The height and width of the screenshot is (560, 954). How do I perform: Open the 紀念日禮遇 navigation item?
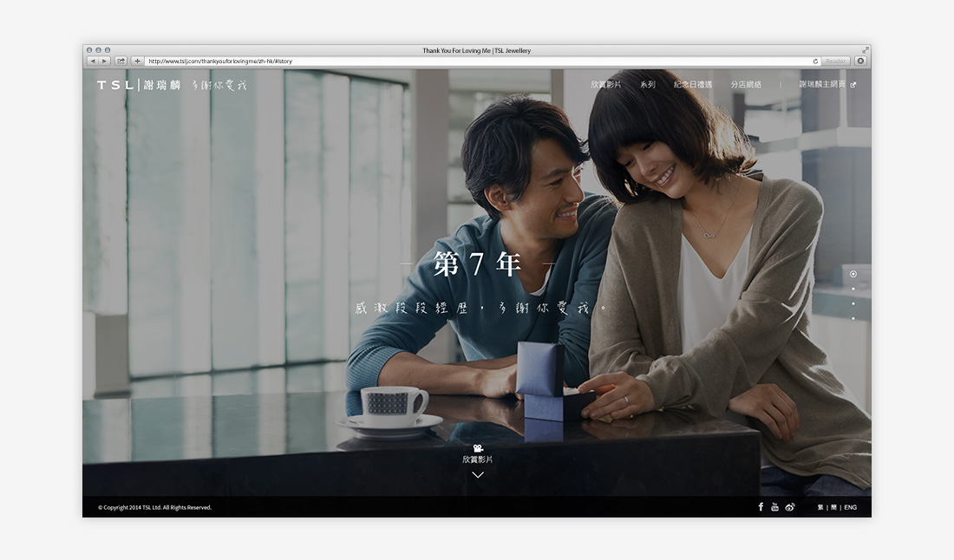[693, 85]
